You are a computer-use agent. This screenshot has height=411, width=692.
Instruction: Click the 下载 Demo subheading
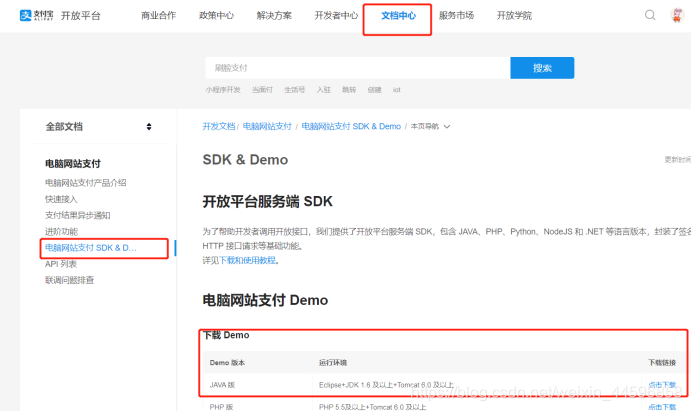click(226, 335)
